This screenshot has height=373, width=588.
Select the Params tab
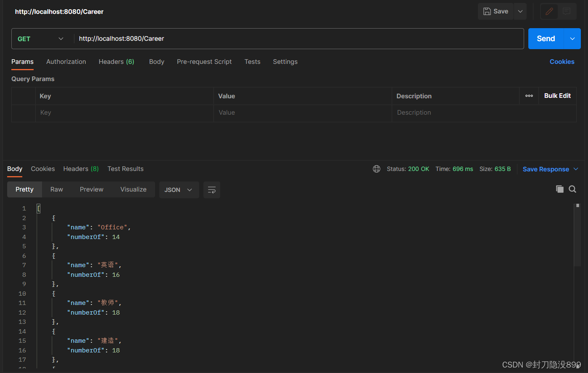(x=22, y=62)
